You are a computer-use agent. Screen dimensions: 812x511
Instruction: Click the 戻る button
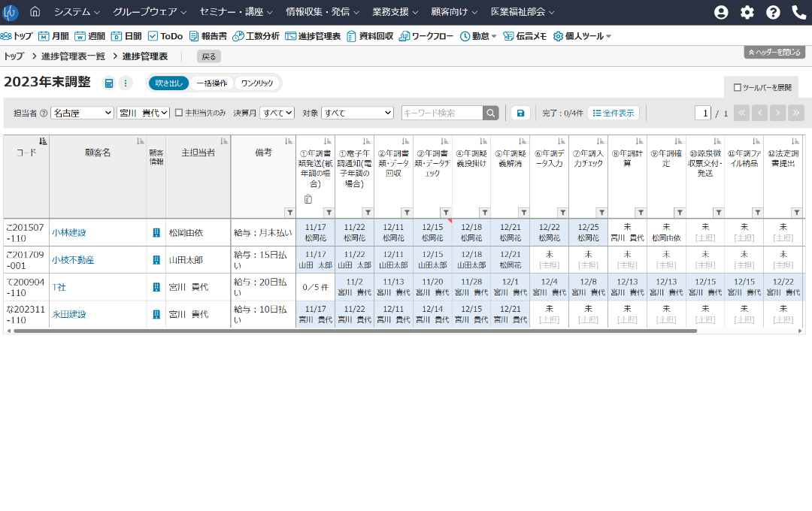click(209, 56)
